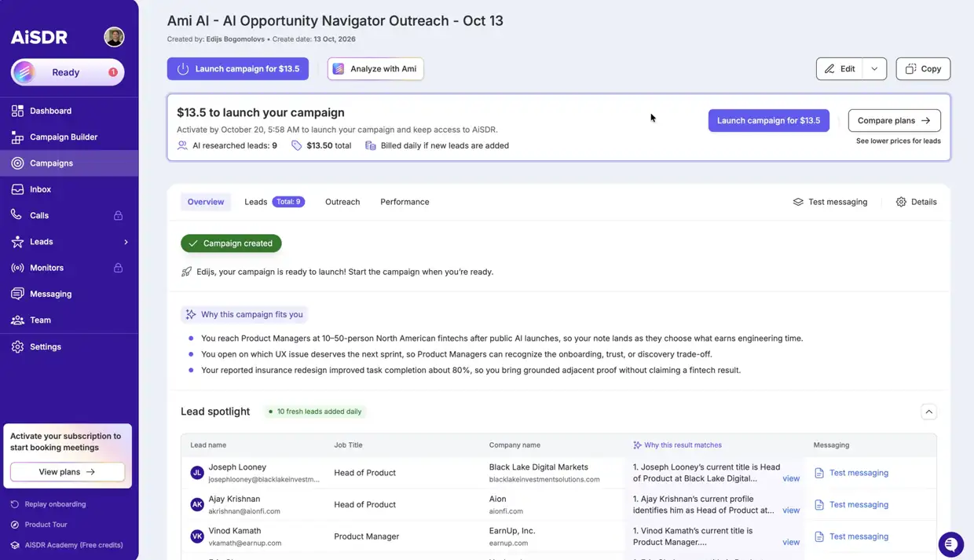Open the Messaging chat icon
The width and height of the screenshot is (974, 560).
(17, 294)
